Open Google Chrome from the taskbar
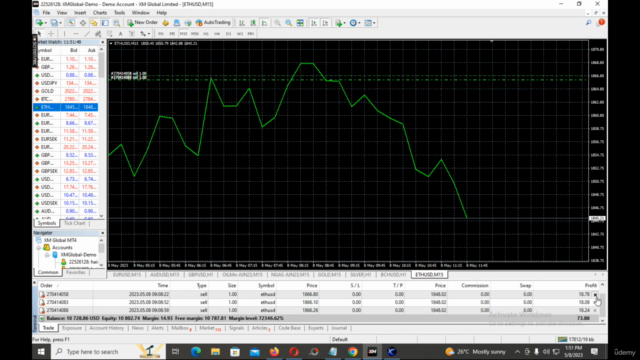640x360 pixels. [x=353, y=351]
